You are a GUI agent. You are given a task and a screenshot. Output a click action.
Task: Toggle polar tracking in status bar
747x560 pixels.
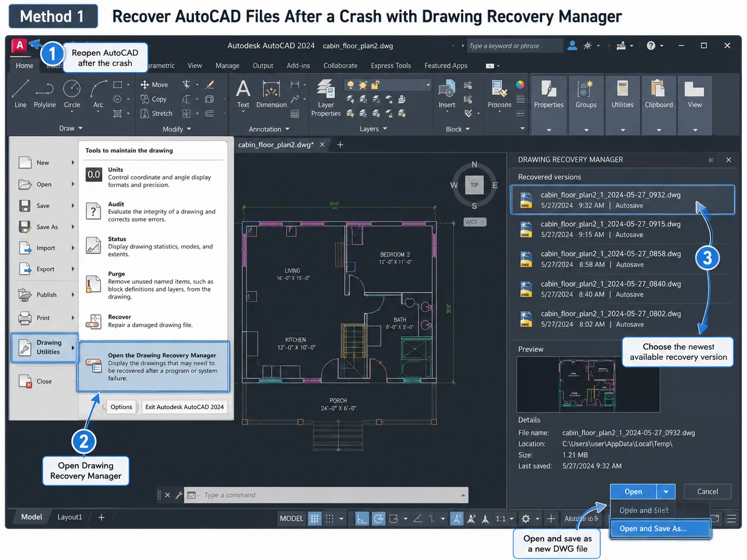pyautogui.click(x=379, y=518)
